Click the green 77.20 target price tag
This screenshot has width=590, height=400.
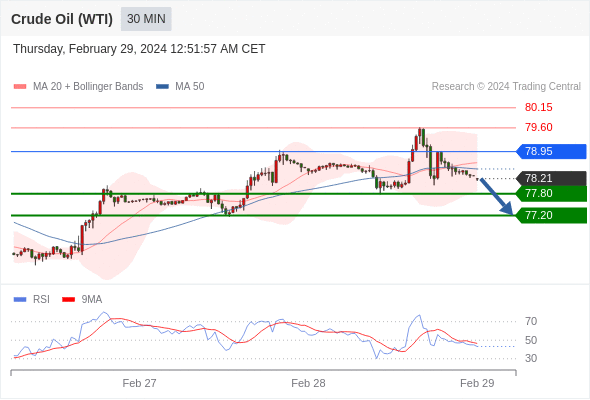click(x=551, y=215)
